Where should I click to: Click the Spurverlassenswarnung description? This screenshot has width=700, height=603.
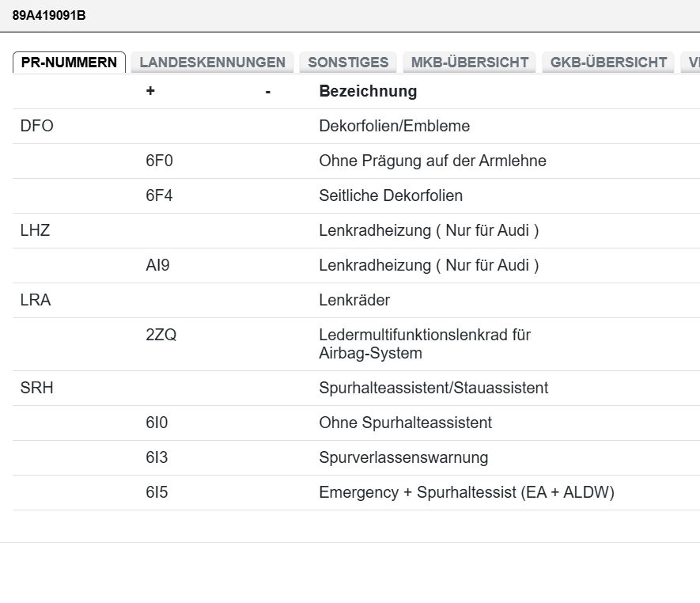coord(403,457)
